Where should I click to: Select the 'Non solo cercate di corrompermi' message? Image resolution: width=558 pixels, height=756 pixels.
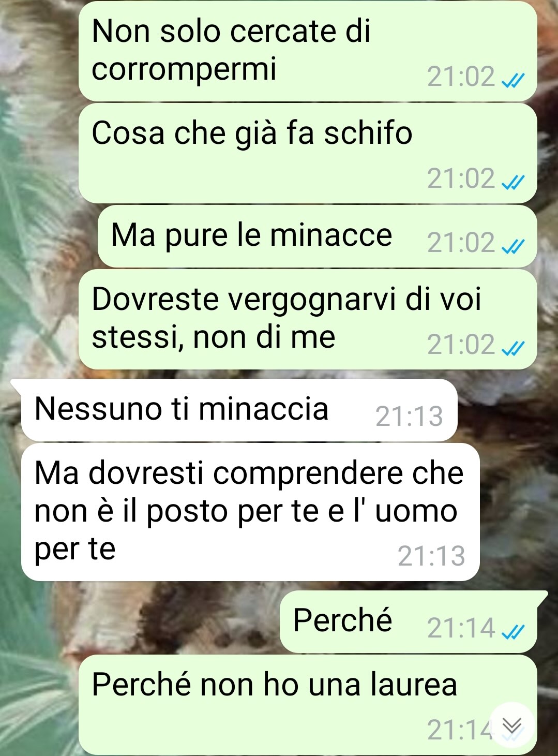[x=308, y=51]
